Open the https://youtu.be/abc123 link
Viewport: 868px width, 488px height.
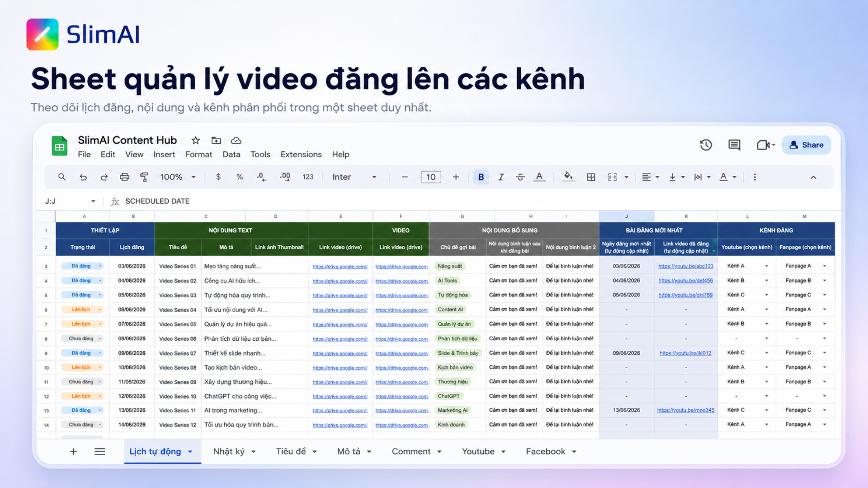click(686, 266)
